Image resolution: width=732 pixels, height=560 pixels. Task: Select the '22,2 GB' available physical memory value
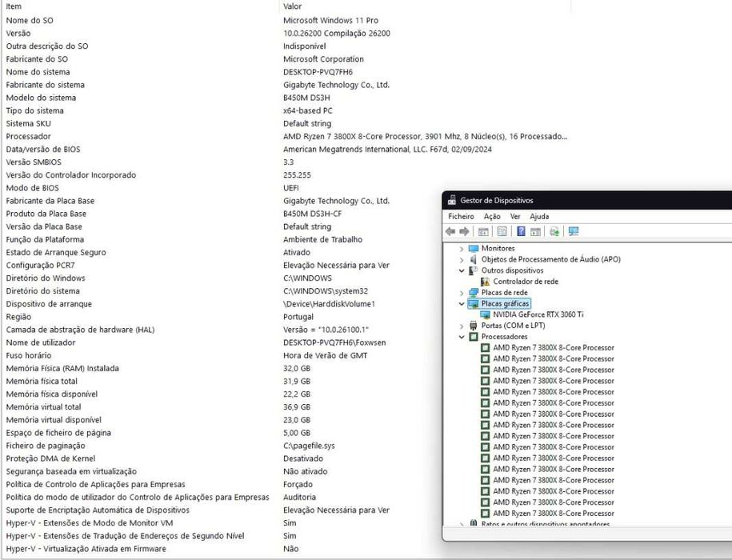coord(297,394)
